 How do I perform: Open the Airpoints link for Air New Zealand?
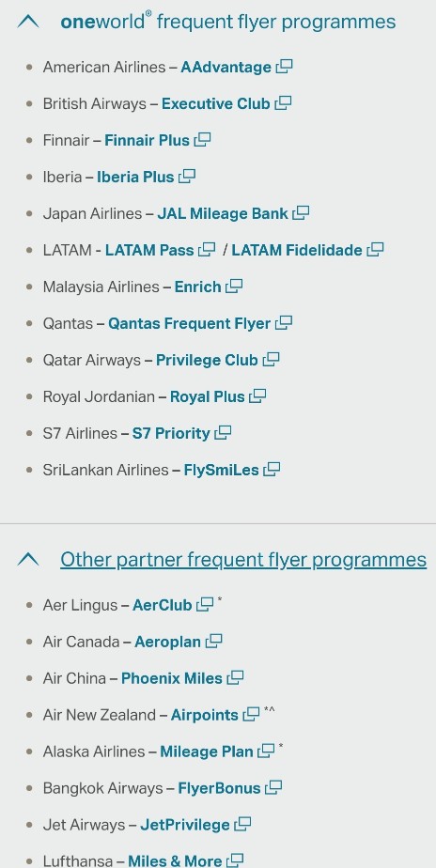coord(205,715)
